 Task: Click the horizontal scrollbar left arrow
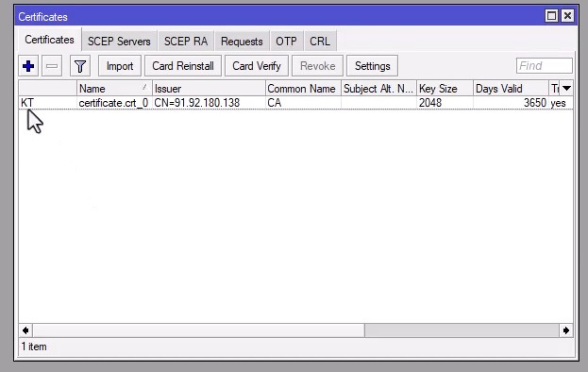pyautogui.click(x=25, y=330)
